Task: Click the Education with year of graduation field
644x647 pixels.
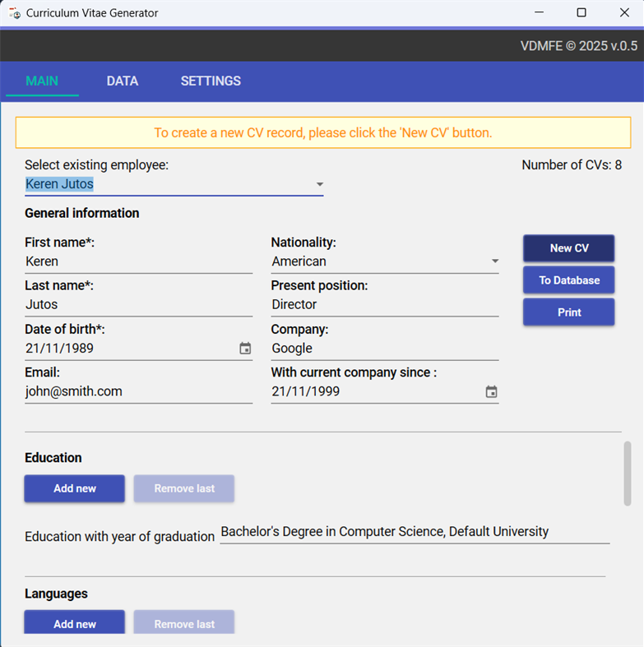Action: click(x=415, y=532)
